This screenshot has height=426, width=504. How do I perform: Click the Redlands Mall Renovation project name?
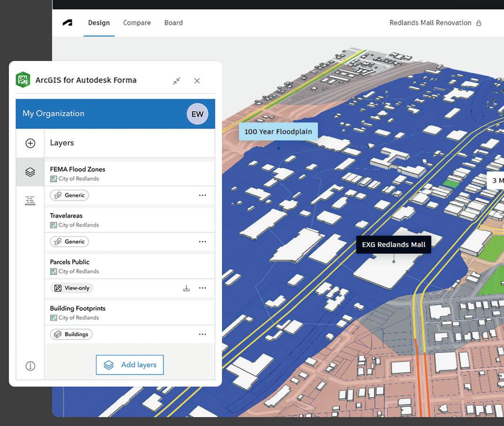pos(430,23)
